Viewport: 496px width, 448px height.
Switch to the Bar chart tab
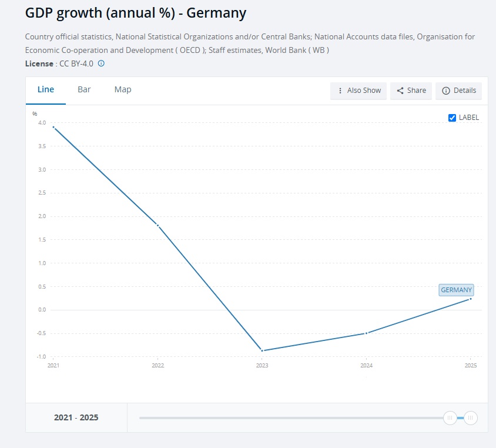84,89
